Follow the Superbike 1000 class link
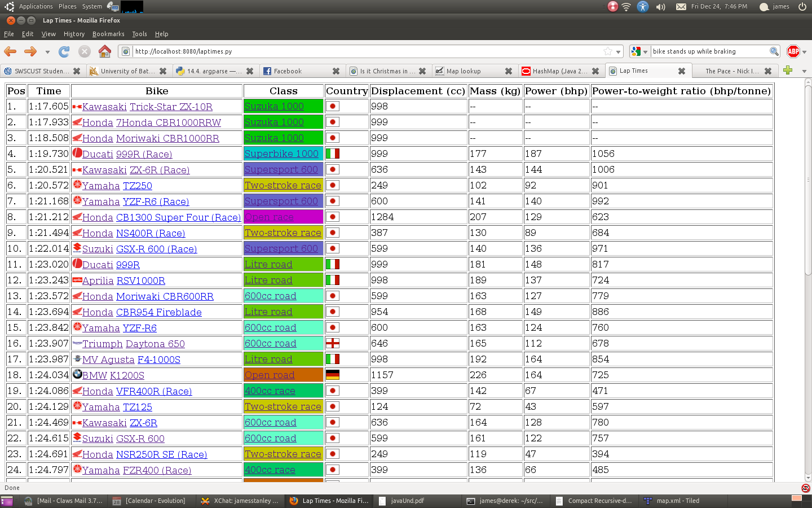Image resolution: width=812 pixels, height=508 pixels. pos(281,154)
